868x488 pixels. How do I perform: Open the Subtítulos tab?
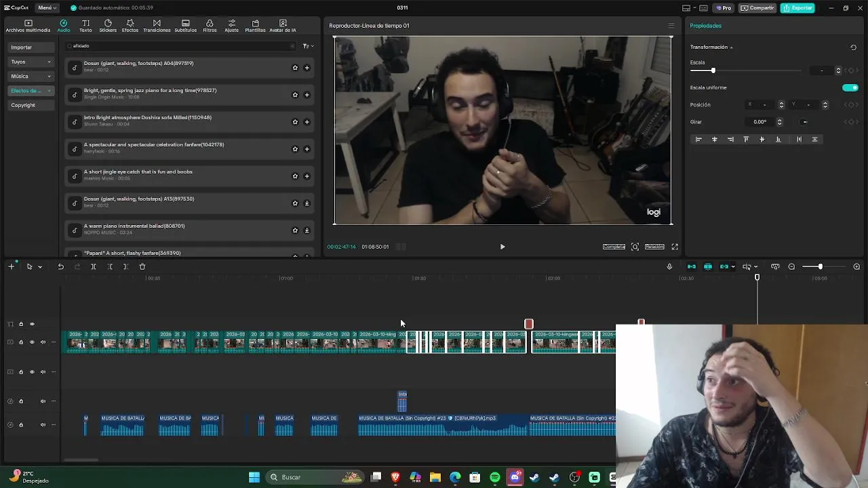[x=186, y=26]
